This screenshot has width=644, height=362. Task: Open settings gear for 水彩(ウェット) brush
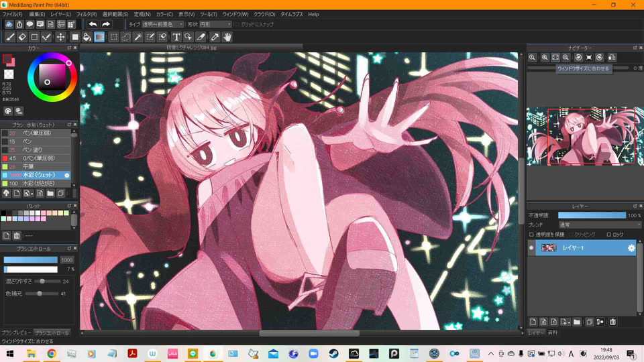click(67, 175)
